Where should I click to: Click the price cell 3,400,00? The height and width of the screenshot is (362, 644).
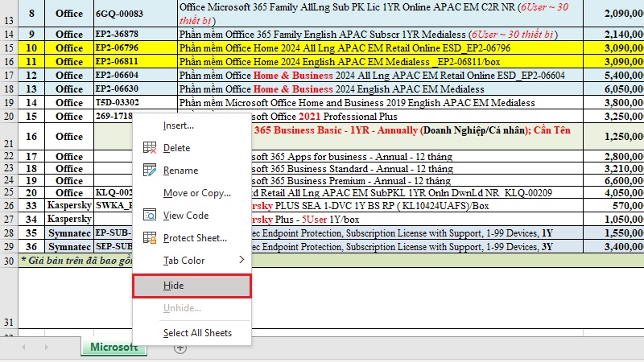coord(613,247)
